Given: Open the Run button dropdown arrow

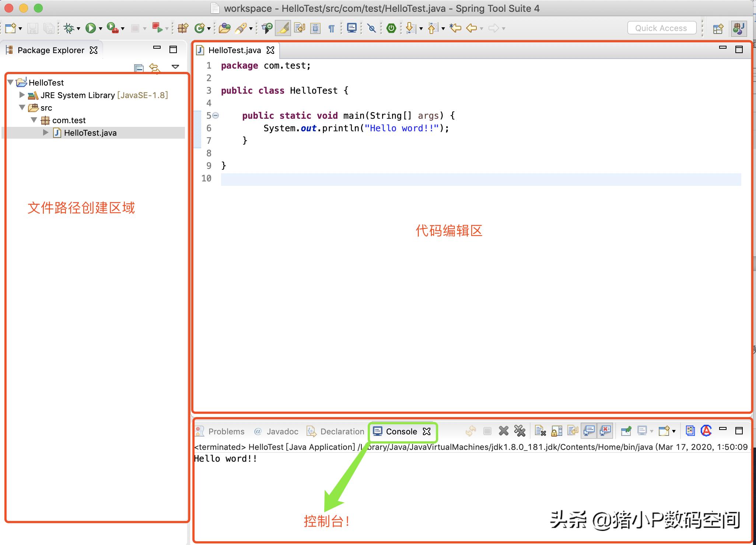Looking at the screenshot, I should click(100, 28).
